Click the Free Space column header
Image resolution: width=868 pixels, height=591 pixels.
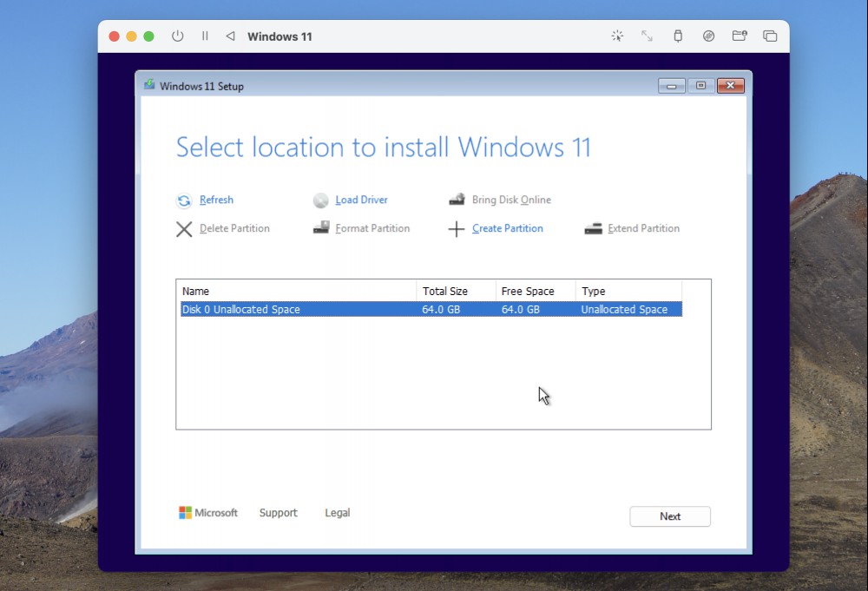(x=536, y=291)
